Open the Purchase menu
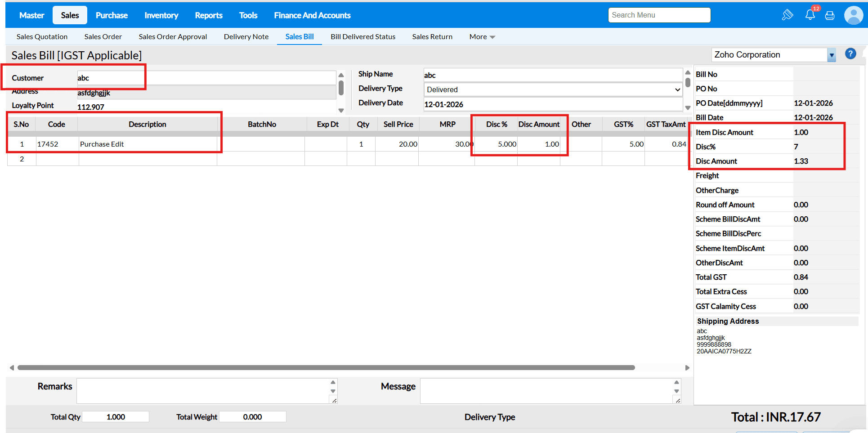This screenshot has width=868, height=433. click(x=112, y=15)
